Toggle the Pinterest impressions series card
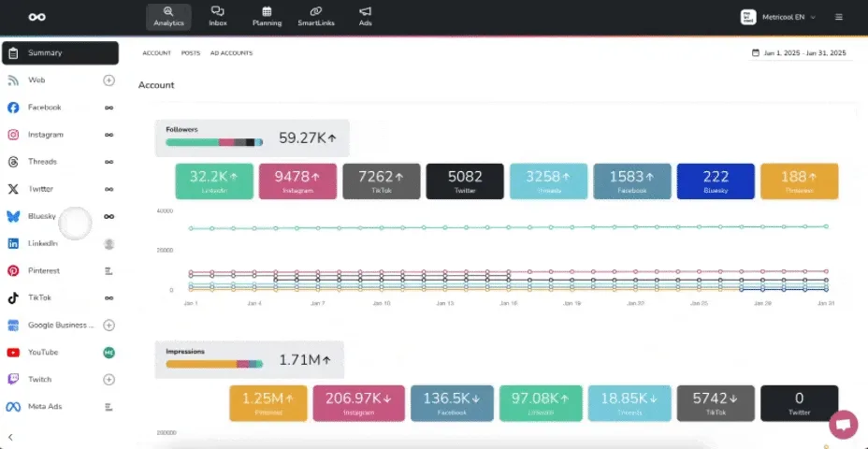The width and height of the screenshot is (868, 449). click(268, 402)
